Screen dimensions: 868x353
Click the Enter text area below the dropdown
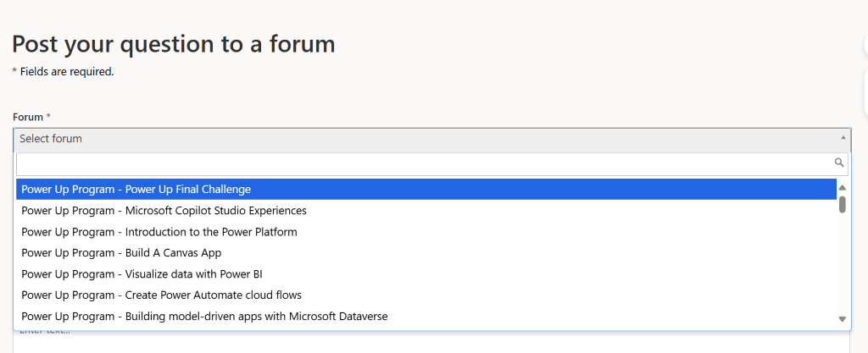[431, 341]
